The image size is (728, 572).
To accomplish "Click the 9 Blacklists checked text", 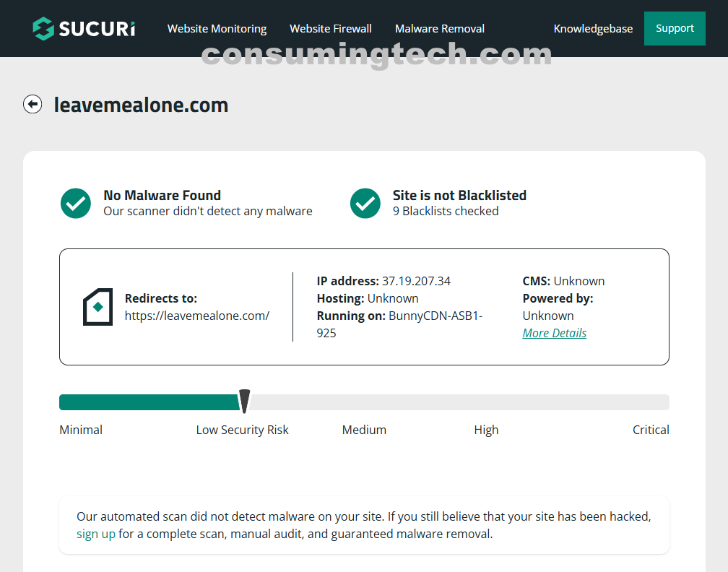I will (x=446, y=212).
